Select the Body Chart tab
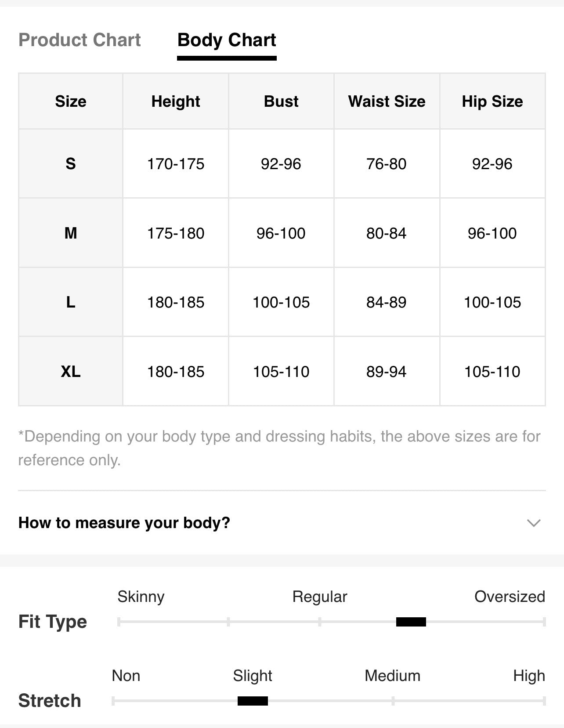This screenshot has height=728, width=564. pyautogui.click(x=227, y=40)
